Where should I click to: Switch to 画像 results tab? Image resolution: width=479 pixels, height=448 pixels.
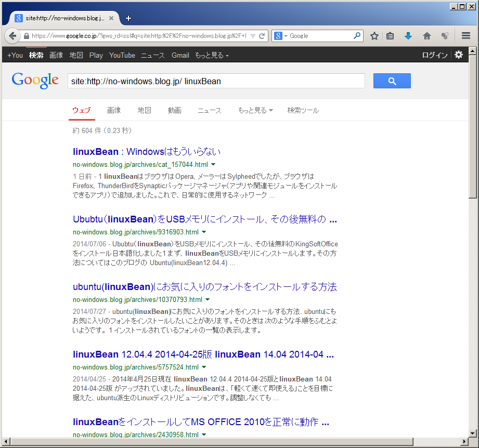114,111
